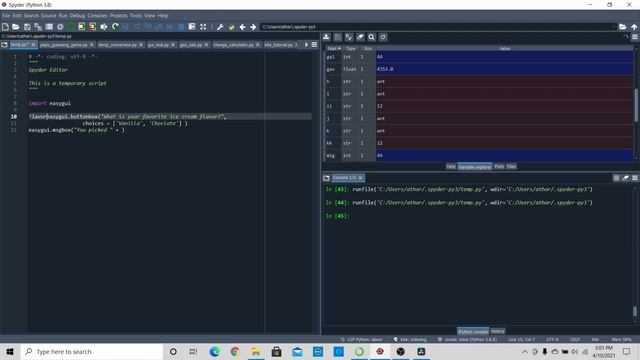Open Microsoft Edge from taskbar

[x=214, y=351]
